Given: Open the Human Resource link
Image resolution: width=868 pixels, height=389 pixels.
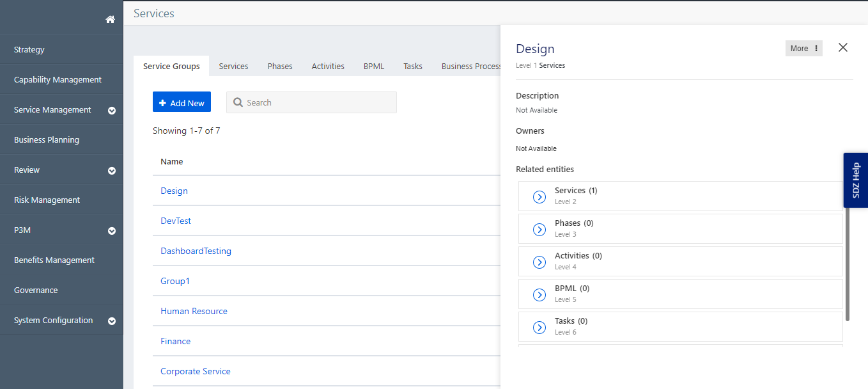Looking at the screenshot, I should click(x=194, y=311).
